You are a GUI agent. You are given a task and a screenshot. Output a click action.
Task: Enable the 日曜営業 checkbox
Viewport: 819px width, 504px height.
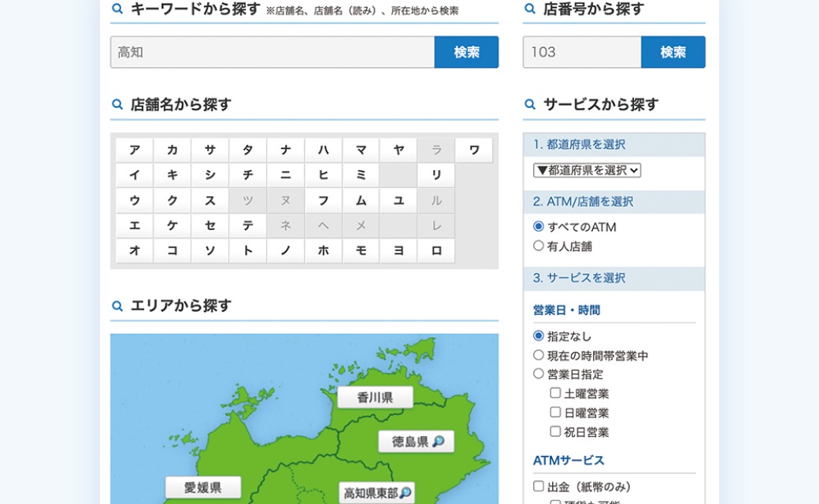click(555, 412)
